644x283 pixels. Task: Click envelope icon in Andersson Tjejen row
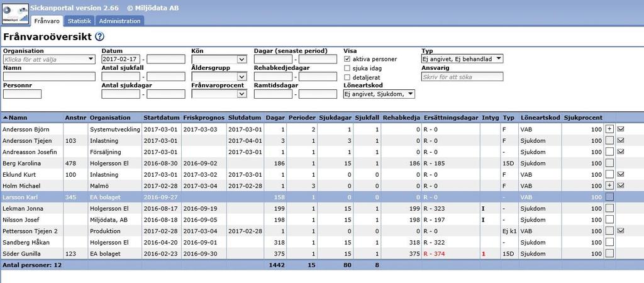[x=621, y=140]
